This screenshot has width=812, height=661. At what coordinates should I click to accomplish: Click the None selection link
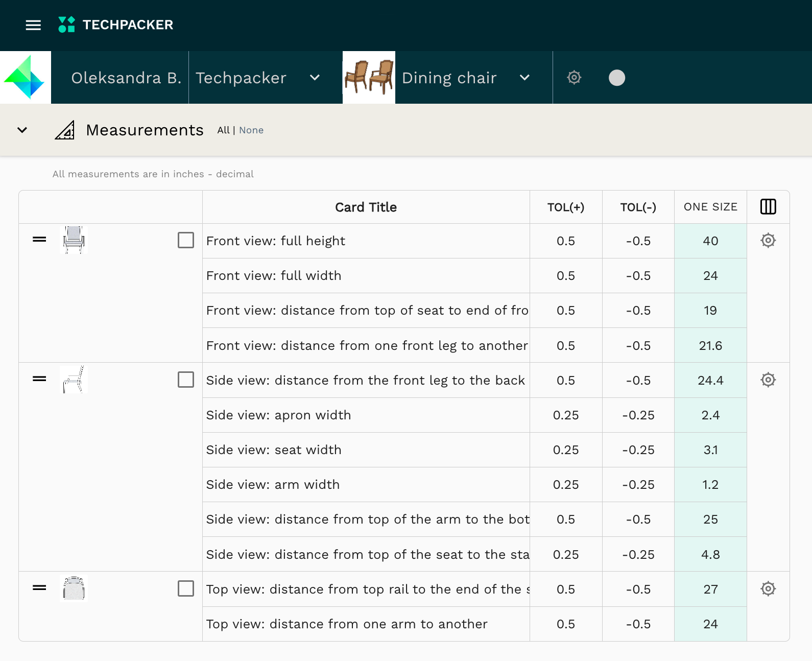[x=251, y=130]
